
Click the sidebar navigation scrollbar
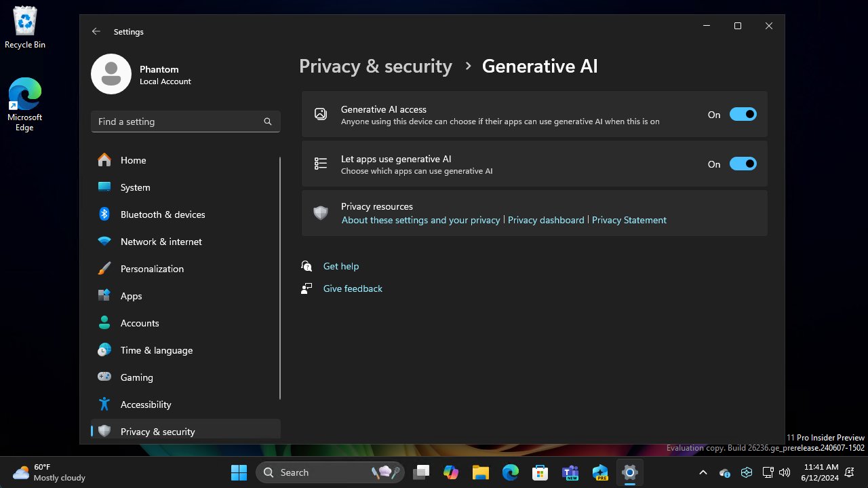(280, 278)
